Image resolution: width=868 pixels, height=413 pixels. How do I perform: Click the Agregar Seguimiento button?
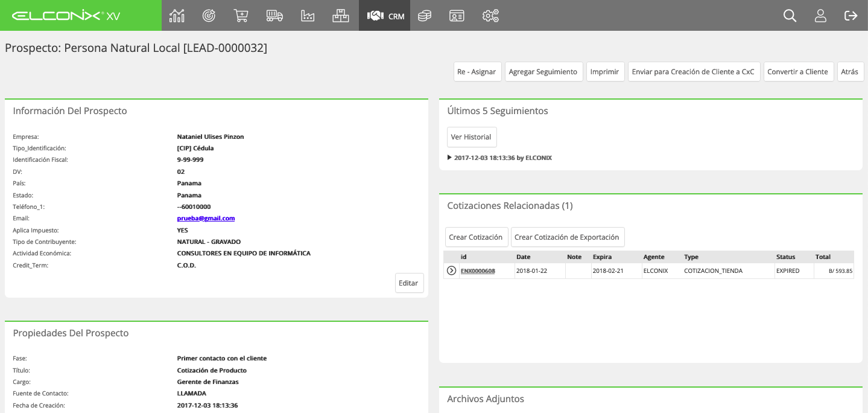543,71
